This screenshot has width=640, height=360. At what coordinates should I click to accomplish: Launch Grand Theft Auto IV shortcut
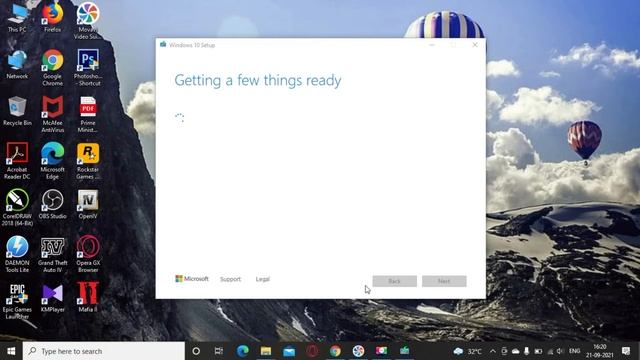tap(53, 254)
